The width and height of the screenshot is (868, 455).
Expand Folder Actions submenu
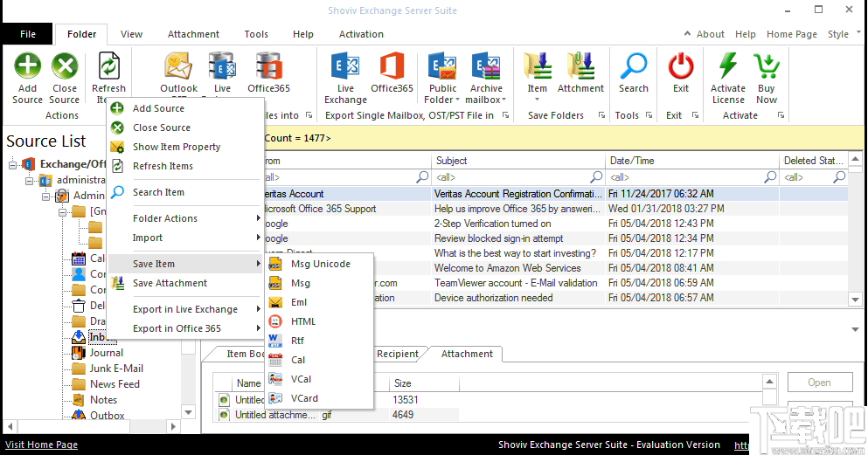[185, 218]
